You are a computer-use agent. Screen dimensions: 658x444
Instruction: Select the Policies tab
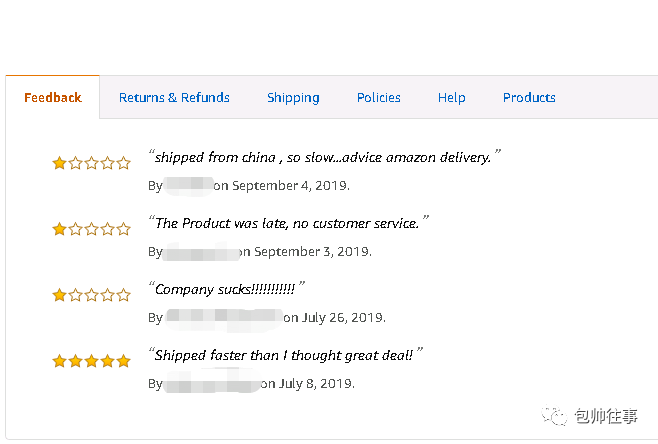click(379, 97)
